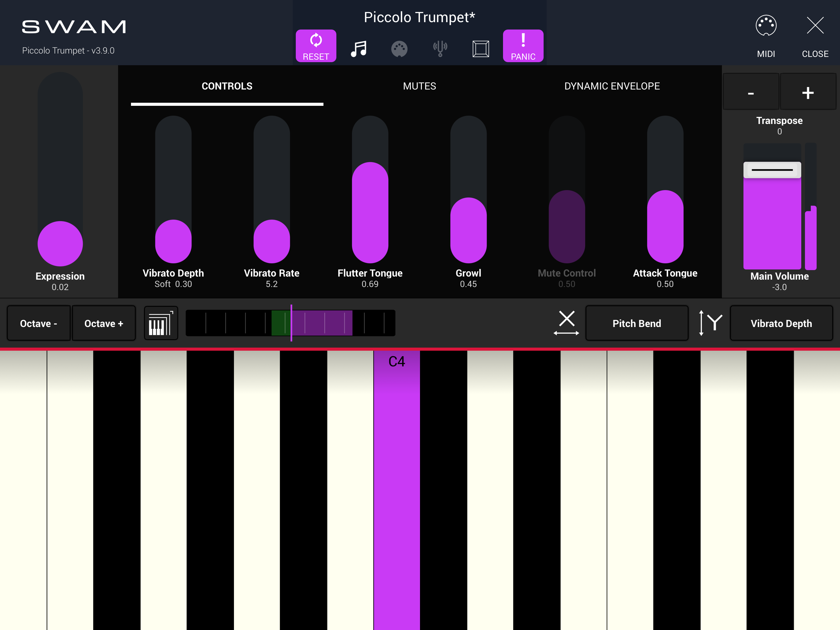Click the Soft 0.30 vibrato depth value
This screenshot has width=840, height=630.
click(173, 284)
